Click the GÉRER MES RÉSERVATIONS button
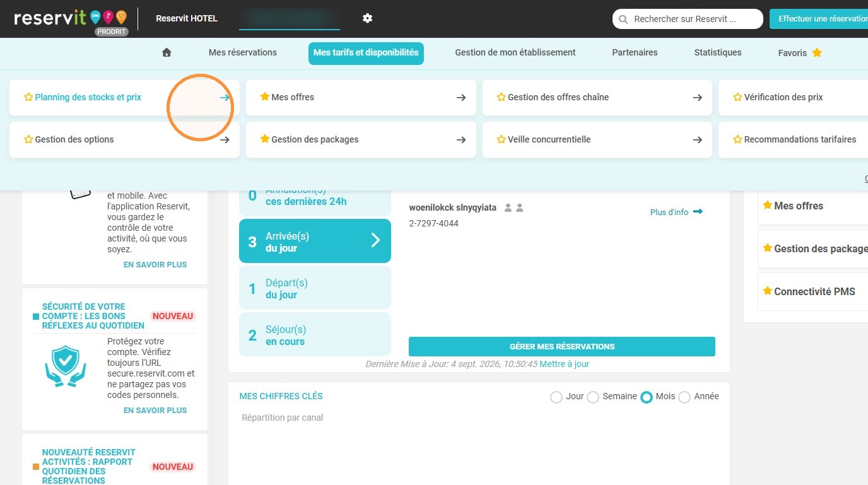868x485 pixels. coord(562,346)
